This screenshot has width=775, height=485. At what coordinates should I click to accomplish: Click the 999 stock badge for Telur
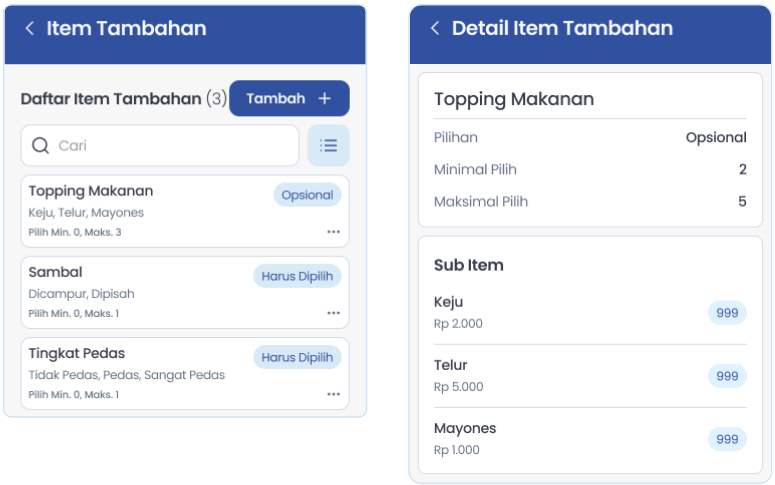[727, 376]
